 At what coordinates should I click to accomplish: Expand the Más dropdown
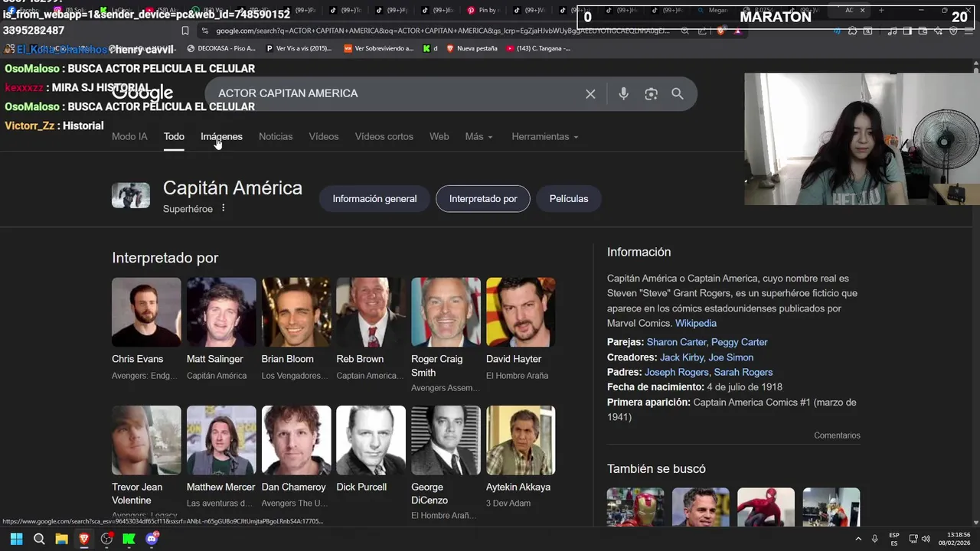[x=479, y=136]
